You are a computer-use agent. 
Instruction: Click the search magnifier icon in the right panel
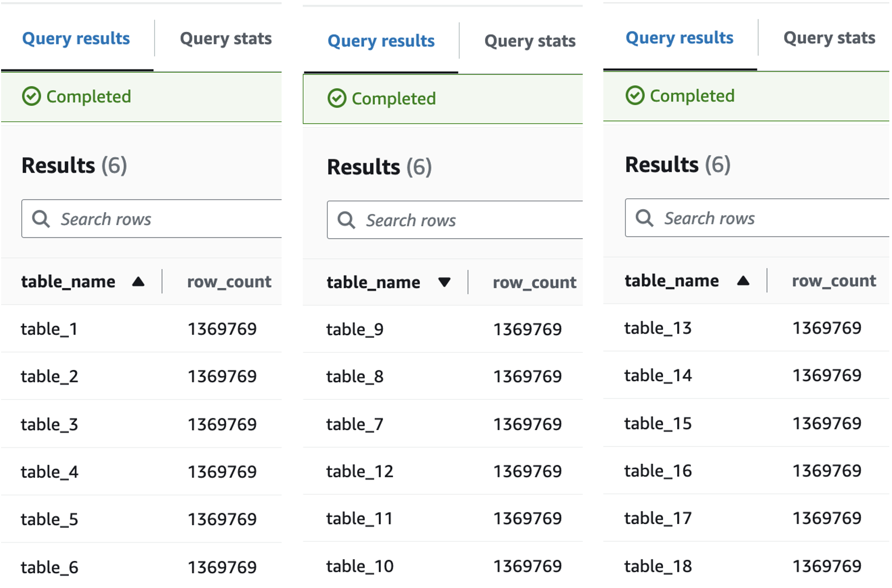pyautogui.click(x=645, y=218)
